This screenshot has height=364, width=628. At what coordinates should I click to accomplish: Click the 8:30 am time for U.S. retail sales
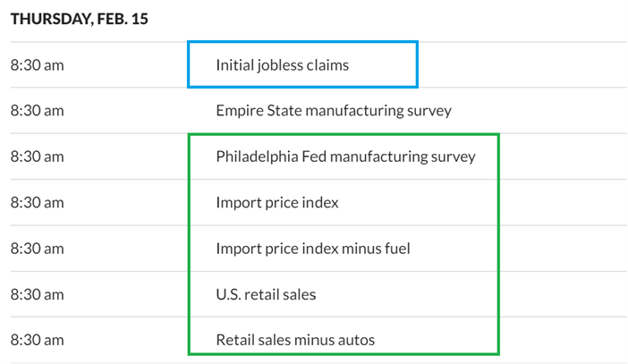click(38, 293)
